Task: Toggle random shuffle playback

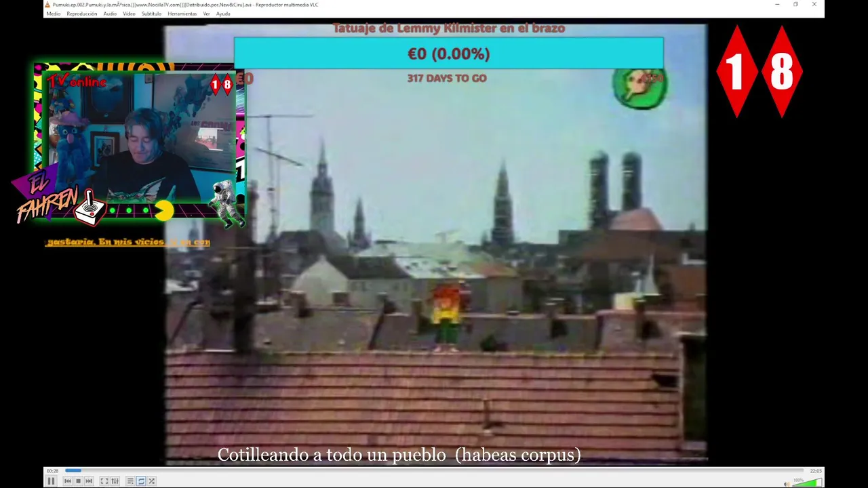Action: (152, 481)
